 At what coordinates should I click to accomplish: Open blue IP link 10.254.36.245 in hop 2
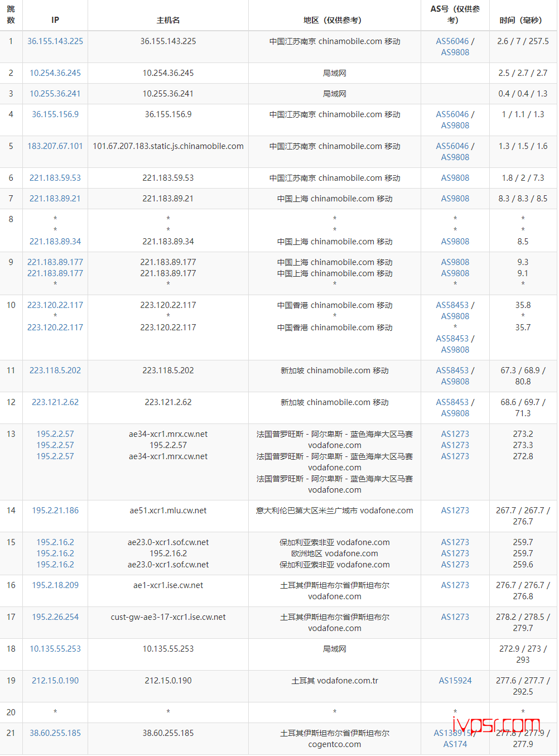click(55, 73)
